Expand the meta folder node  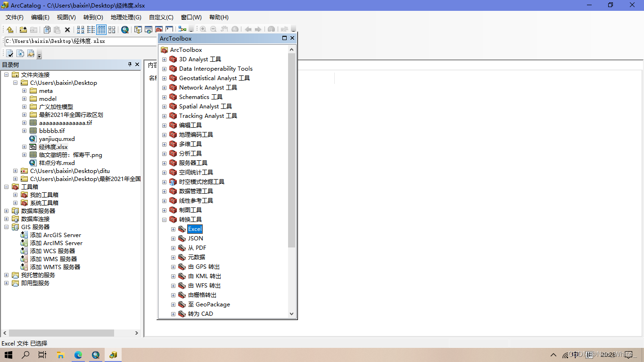coord(24,91)
